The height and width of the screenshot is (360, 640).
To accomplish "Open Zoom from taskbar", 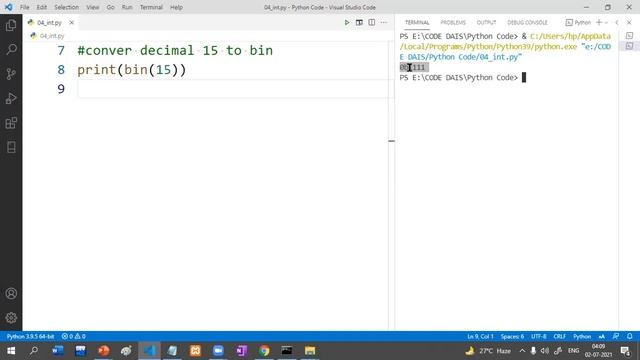I will (x=218, y=351).
